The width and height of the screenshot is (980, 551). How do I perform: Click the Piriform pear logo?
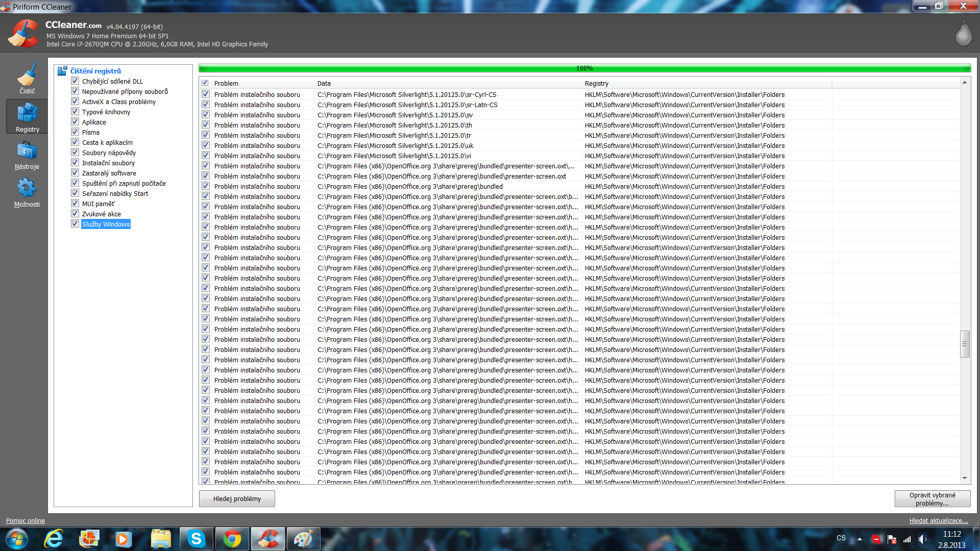(964, 33)
